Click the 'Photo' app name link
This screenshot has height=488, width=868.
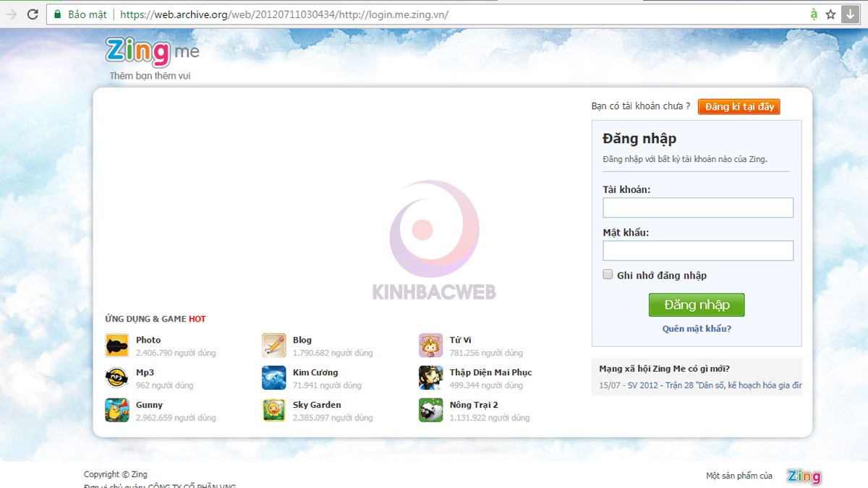point(148,340)
